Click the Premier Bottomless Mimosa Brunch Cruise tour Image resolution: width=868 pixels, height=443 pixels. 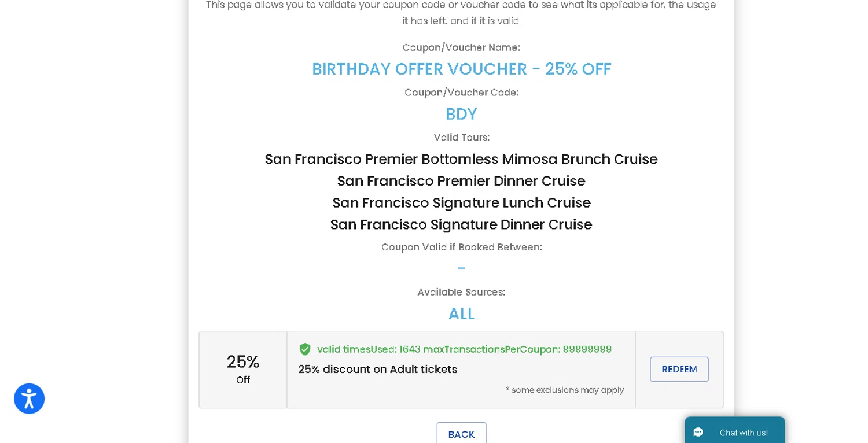click(461, 159)
